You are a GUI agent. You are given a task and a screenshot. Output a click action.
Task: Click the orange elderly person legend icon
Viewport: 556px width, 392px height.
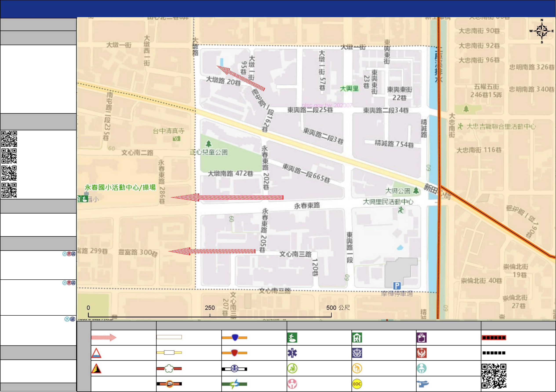[x=357, y=369]
